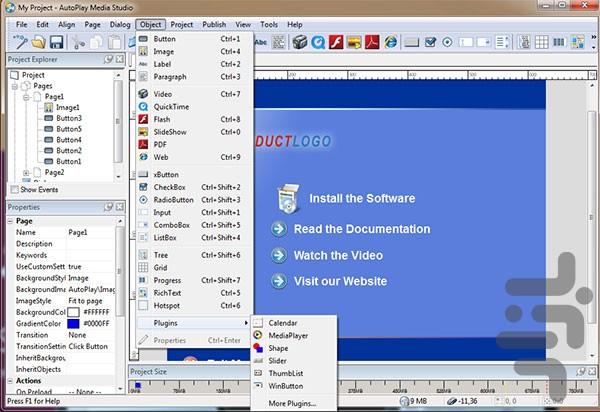Click Read the Documentation button on page

351,229
